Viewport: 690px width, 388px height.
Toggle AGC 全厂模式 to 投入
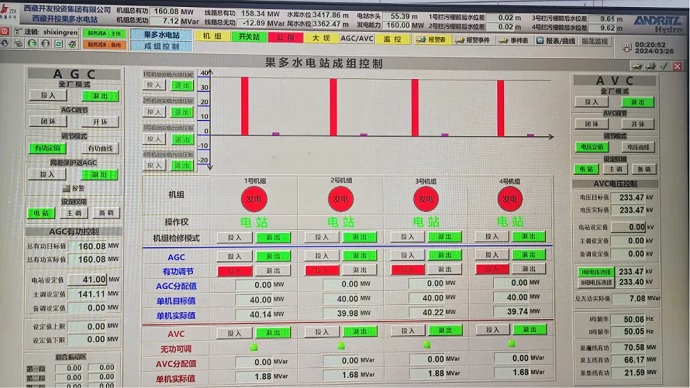[x=48, y=95]
